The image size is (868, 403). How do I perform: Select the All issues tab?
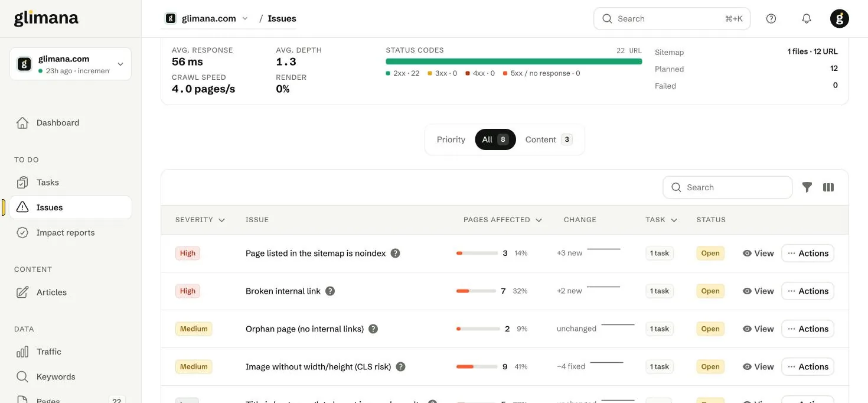[x=495, y=139]
